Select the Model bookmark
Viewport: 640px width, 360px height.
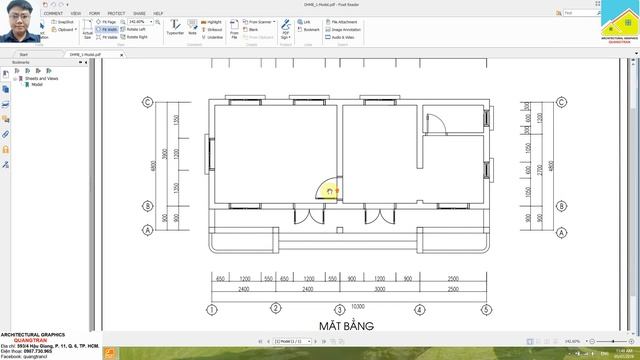[37, 84]
